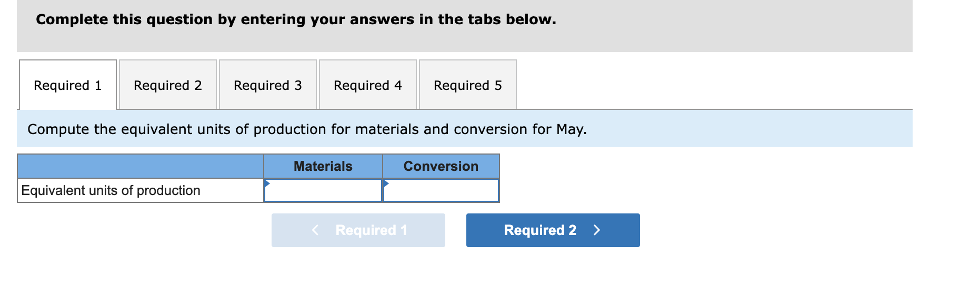
Task: Click the Equivalent units of production row label
Action: point(111,190)
